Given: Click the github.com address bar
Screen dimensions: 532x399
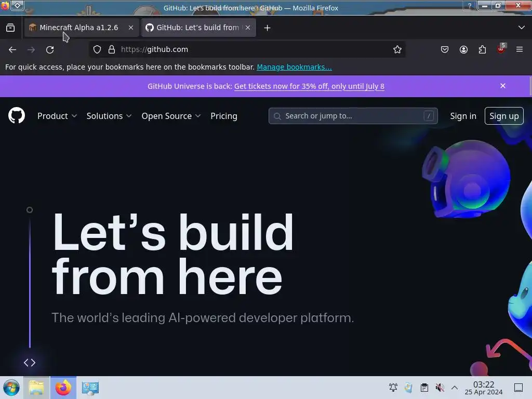Looking at the screenshot, I should coord(247,49).
